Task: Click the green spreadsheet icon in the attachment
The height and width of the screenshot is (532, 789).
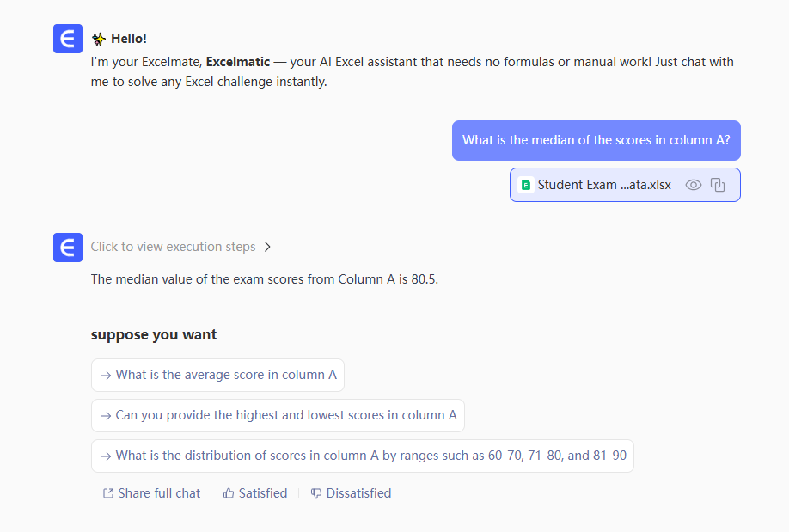Action: click(x=526, y=185)
